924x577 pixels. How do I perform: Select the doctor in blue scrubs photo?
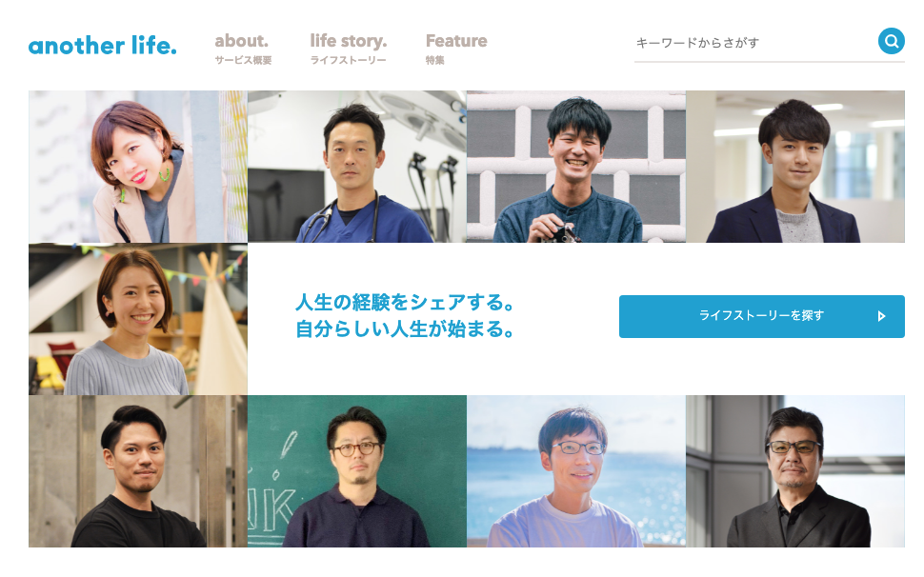pyautogui.click(x=357, y=167)
